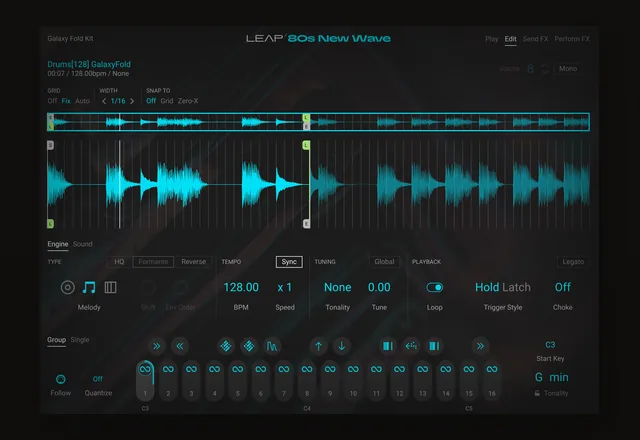640x440 pixels.
Task: Toggle the Formants option
Action: (x=153, y=262)
